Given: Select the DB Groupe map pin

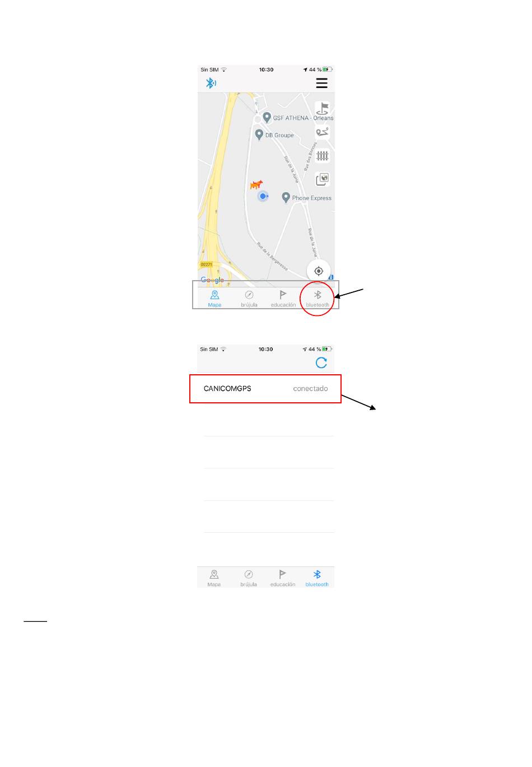Looking at the screenshot, I should click(x=259, y=134).
